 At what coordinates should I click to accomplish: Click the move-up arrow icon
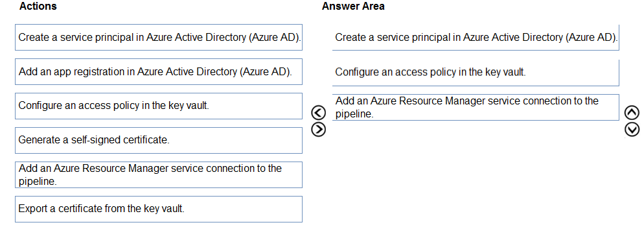point(632,112)
